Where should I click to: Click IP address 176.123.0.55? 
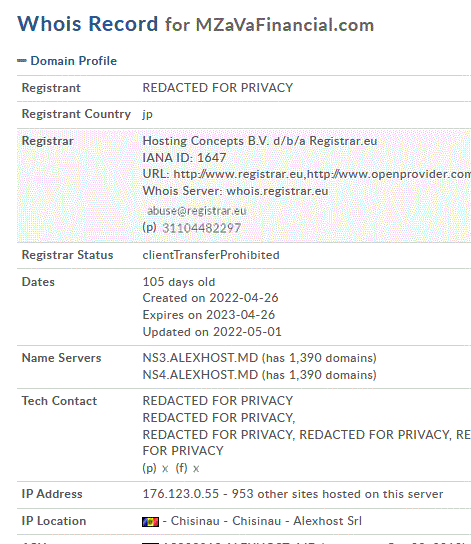181,494
